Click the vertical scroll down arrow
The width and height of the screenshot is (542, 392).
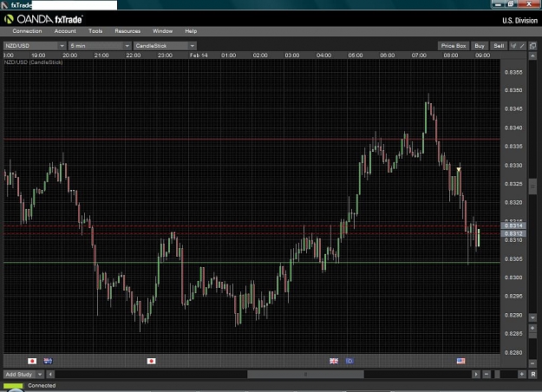pyautogui.click(x=532, y=317)
